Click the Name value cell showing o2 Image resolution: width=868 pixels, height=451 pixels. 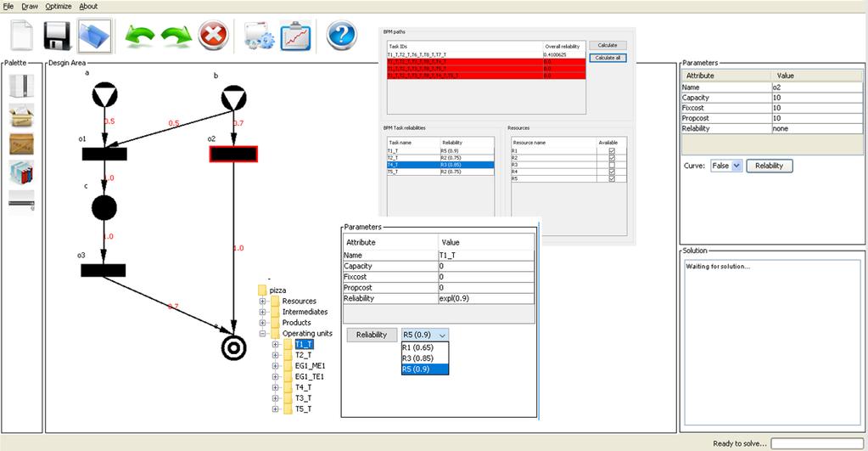[817, 87]
